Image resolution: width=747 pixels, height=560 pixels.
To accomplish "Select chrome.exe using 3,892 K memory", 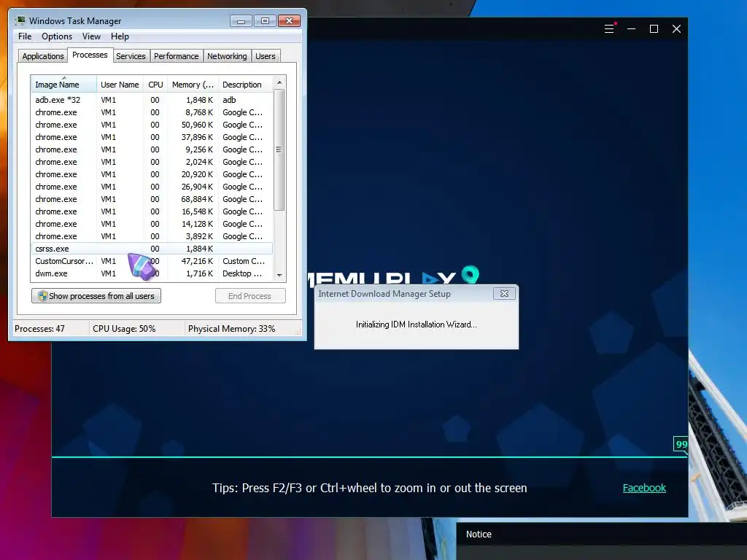I will point(152,236).
